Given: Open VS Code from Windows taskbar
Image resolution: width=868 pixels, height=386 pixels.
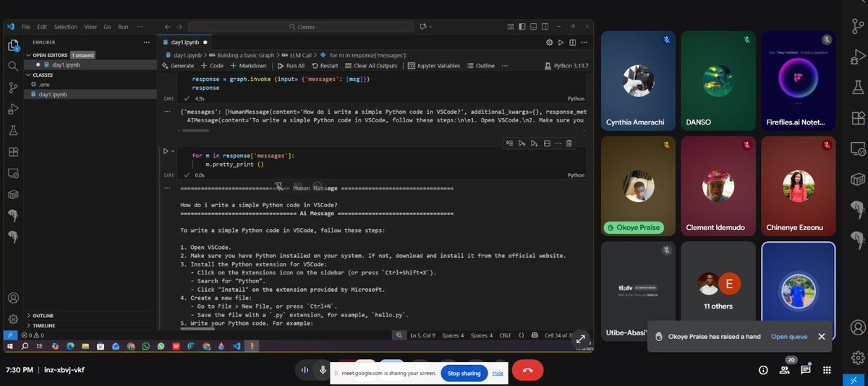Looking at the screenshot, I should [x=237, y=347].
